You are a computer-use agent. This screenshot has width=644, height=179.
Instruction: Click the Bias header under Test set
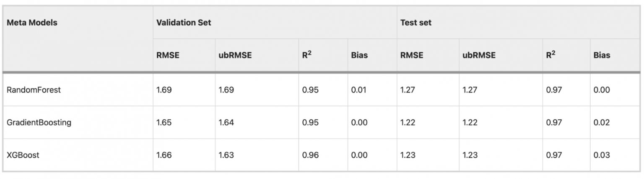602,55
